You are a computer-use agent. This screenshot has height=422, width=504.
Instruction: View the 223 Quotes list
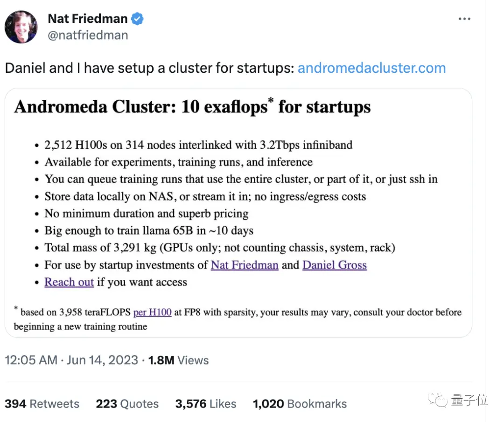127,404
